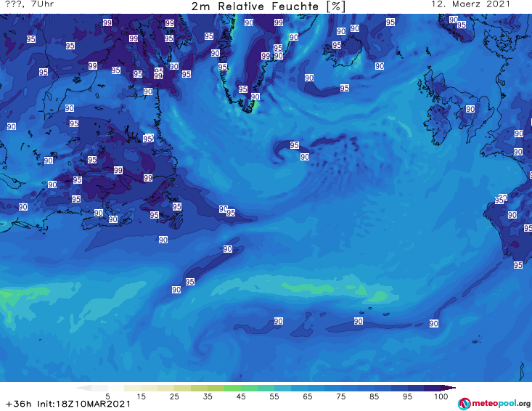Image resolution: width=532 pixels, height=411 pixels.
Task: Click the '+36h' forecast hour text
Action: 19,404
